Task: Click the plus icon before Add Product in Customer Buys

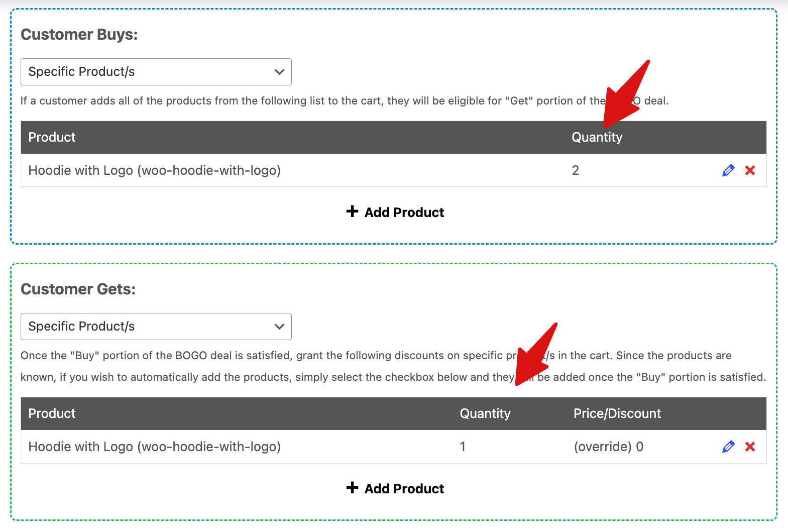Action: point(352,212)
